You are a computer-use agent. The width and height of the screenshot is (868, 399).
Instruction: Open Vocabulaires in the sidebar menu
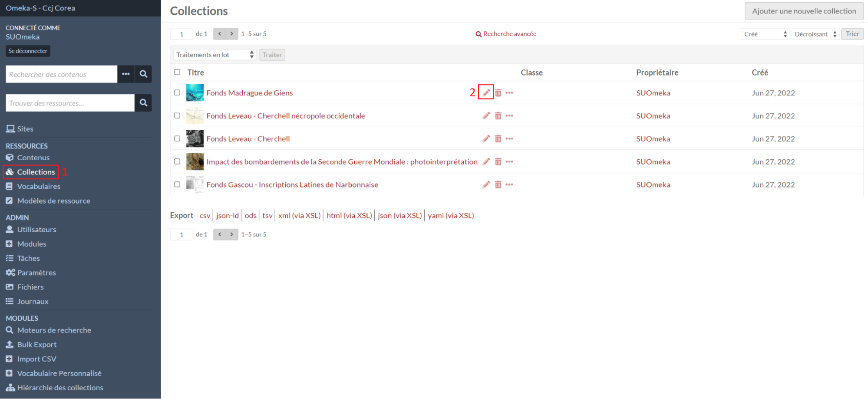tap(39, 186)
